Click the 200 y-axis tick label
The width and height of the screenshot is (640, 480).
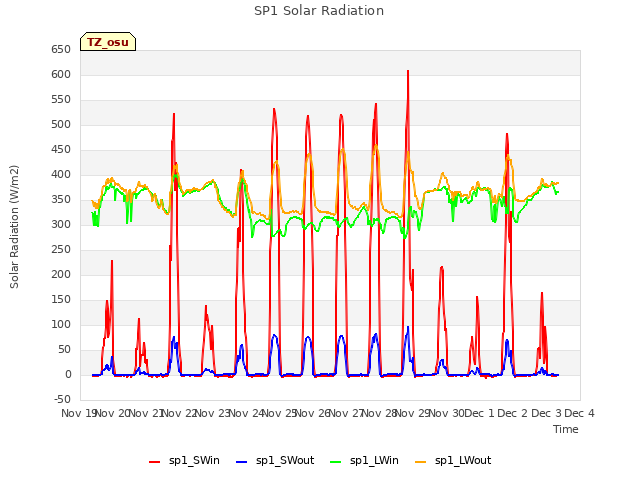click(61, 274)
